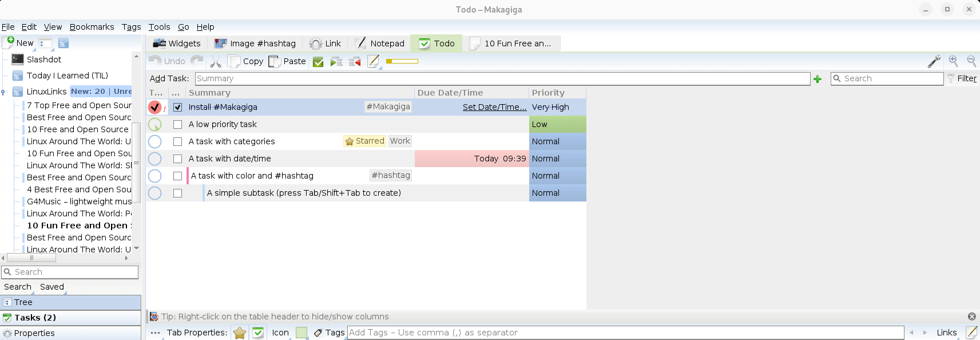
Task: Click the green color swatch in Tab Properties
Action: point(301,333)
